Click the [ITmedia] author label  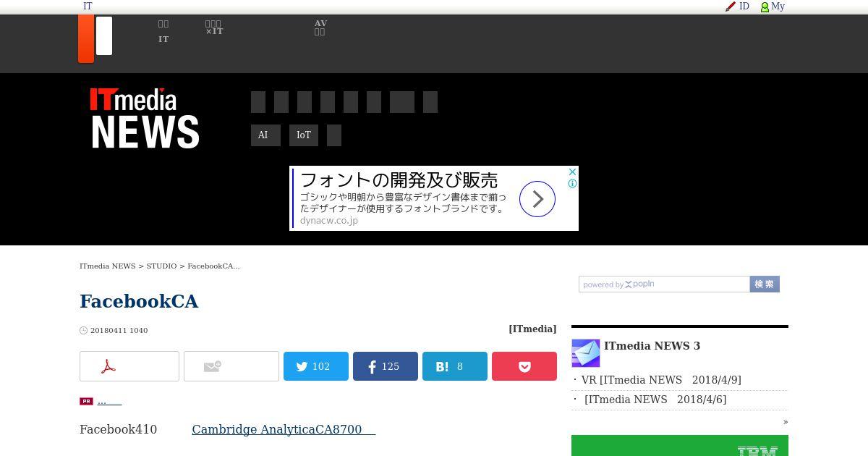(x=532, y=329)
